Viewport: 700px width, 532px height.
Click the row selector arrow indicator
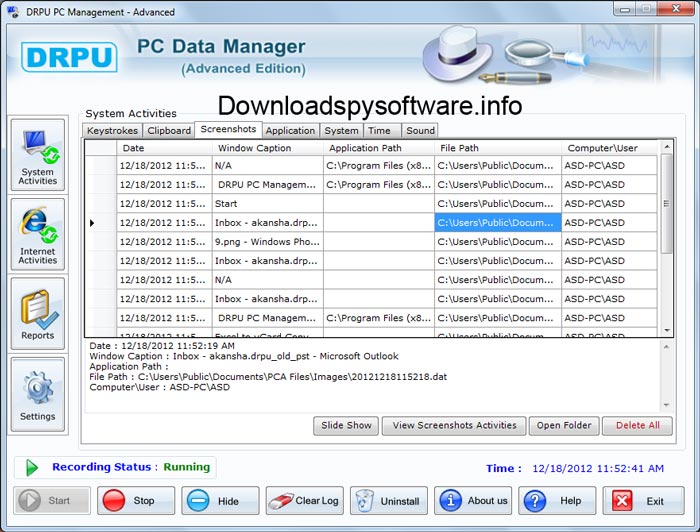92,223
